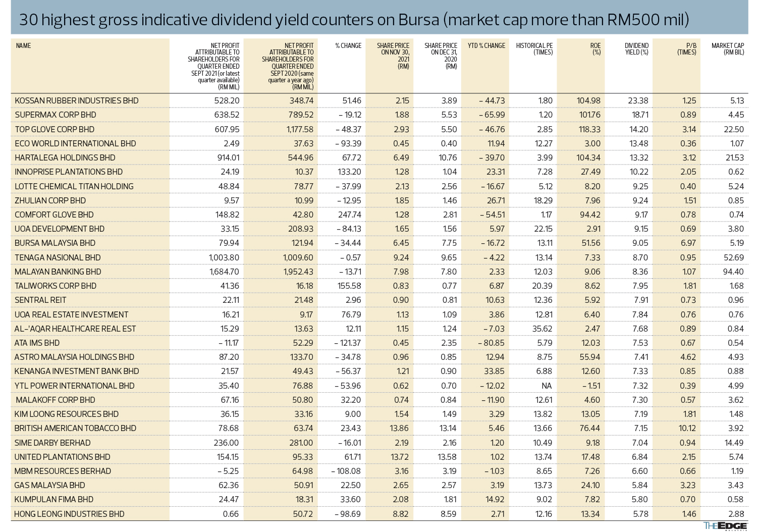Click the SHARE PRICE ON DEC 31, 2020 header
The height and width of the screenshot is (532, 757).
pyautogui.click(x=441, y=56)
